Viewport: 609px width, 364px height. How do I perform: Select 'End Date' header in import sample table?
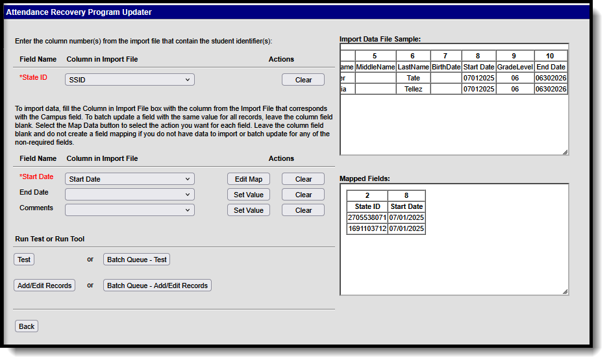point(551,67)
